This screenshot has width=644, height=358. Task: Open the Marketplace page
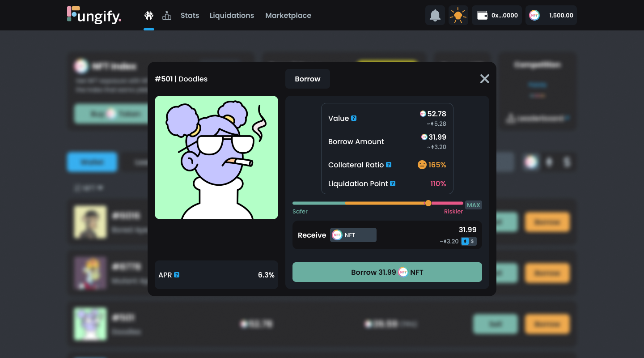[288, 15]
